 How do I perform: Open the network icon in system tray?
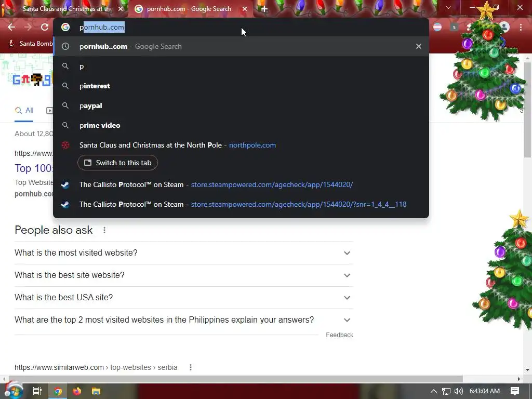click(446, 391)
